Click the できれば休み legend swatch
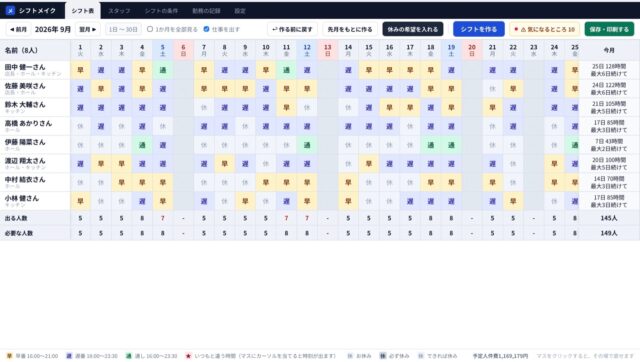Screen dimensions: 640x362 [x=421, y=356]
